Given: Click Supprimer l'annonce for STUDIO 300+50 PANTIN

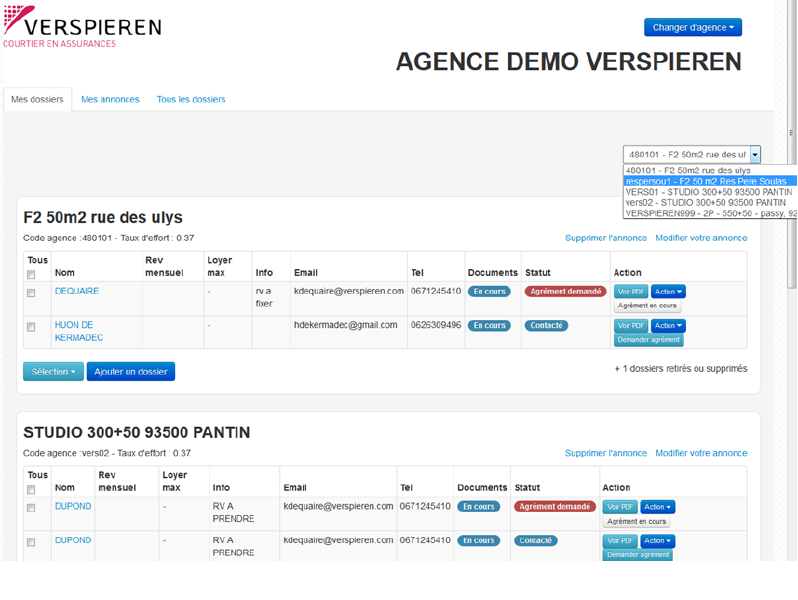Looking at the screenshot, I should pos(606,453).
